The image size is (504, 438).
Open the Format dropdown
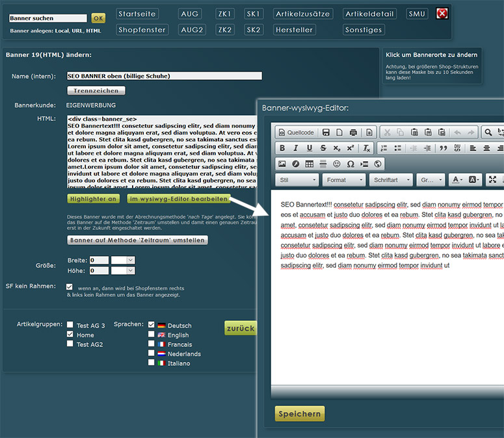(344, 180)
